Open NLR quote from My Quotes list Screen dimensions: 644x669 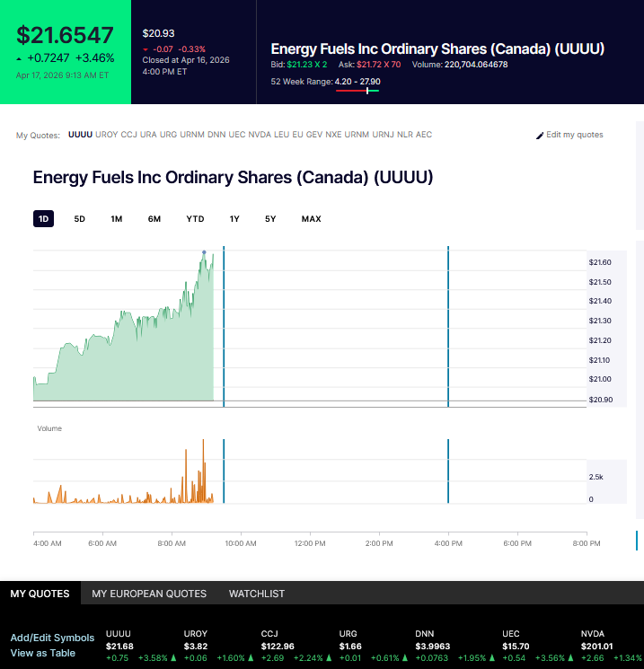point(405,135)
